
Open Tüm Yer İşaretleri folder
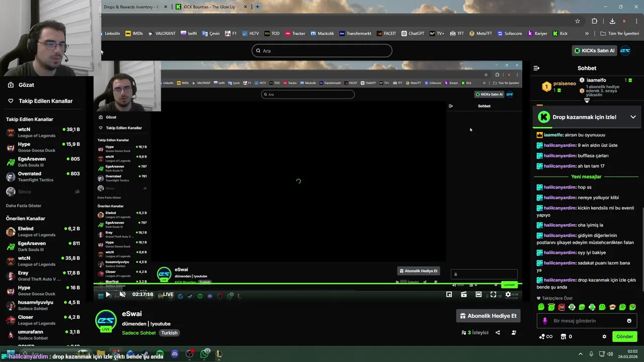[x=619, y=34]
